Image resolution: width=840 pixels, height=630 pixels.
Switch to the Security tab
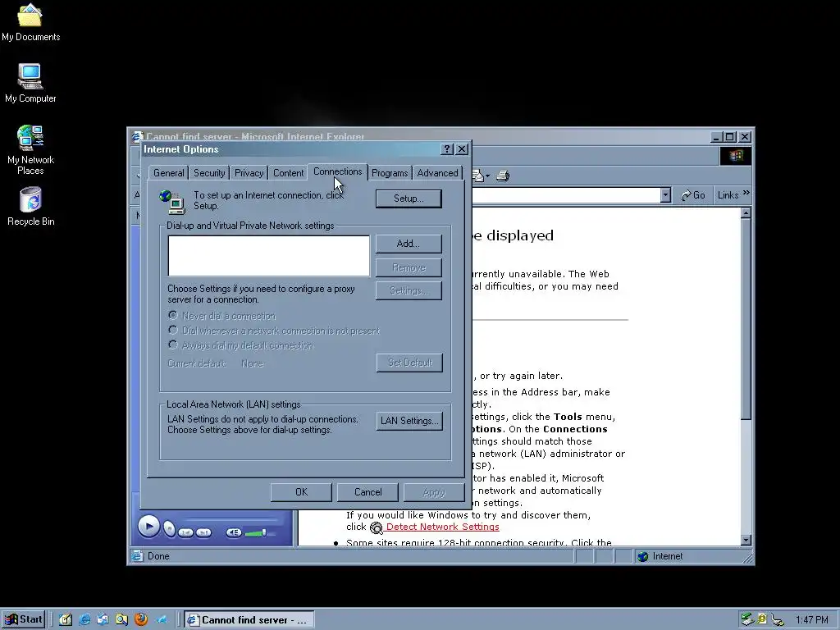(209, 173)
